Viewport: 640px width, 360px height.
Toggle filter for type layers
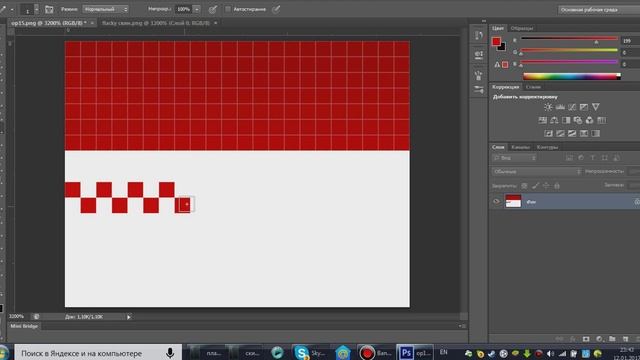pyautogui.click(x=593, y=158)
